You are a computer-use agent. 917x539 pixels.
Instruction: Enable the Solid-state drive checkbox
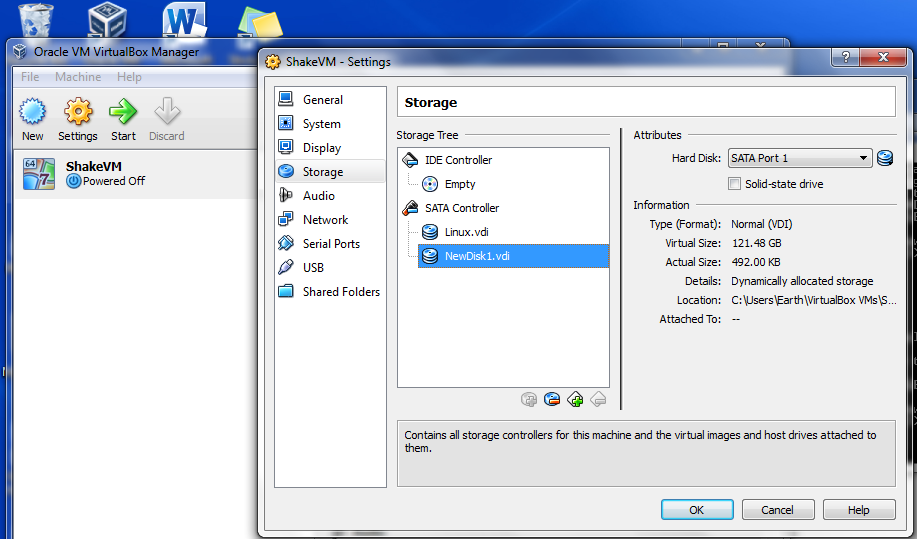[735, 184]
